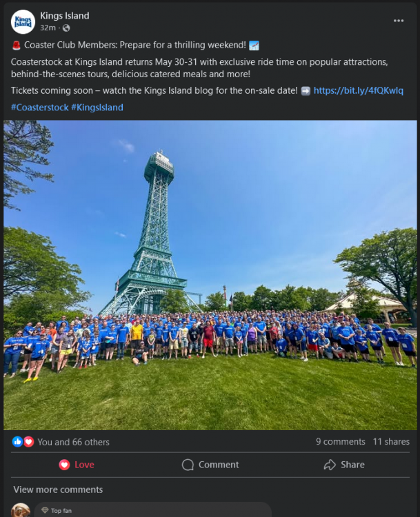The height and width of the screenshot is (517, 420).
Task: Open the 32m post timestamp
Action: point(48,28)
